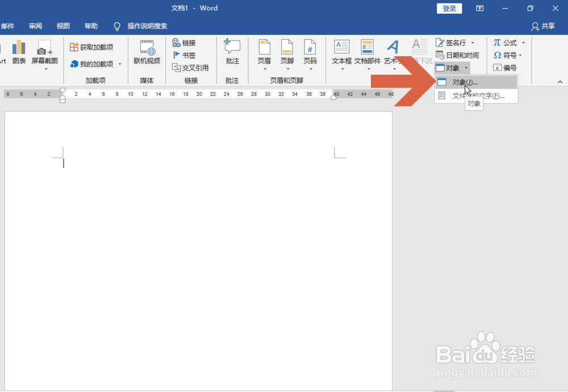Expand the 公式 dropdown arrow

(523, 43)
